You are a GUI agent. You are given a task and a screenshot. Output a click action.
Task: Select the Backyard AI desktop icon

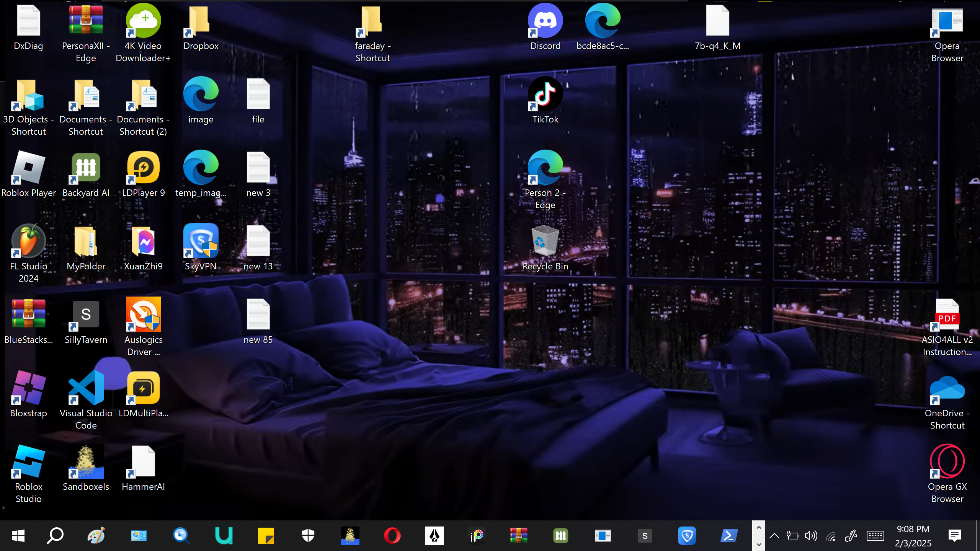point(86,168)
